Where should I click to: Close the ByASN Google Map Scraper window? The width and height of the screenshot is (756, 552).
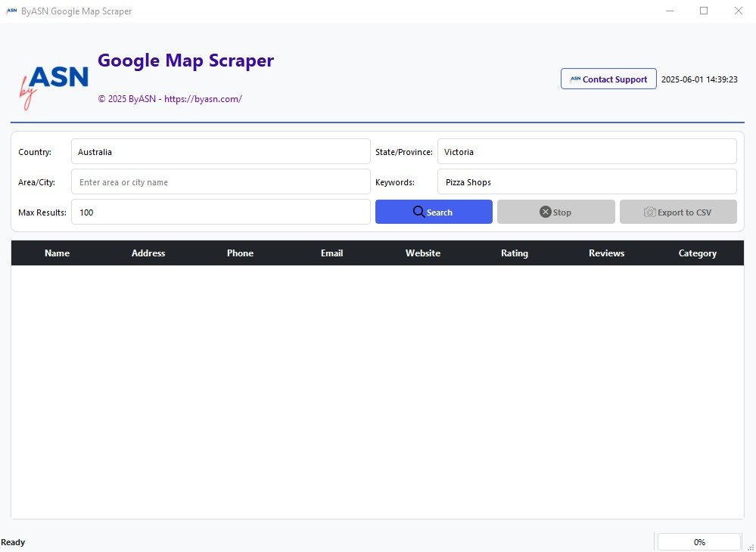tap(738, 11)
